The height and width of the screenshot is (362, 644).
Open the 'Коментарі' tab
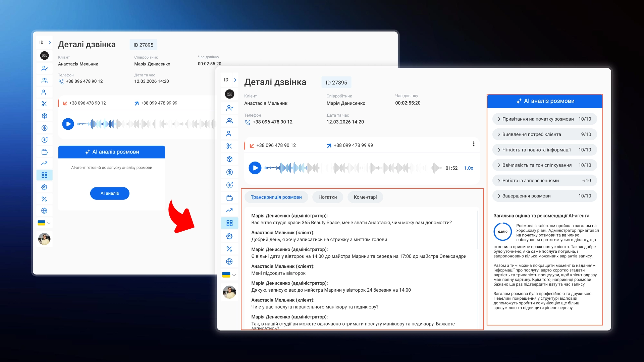[365, 197]
